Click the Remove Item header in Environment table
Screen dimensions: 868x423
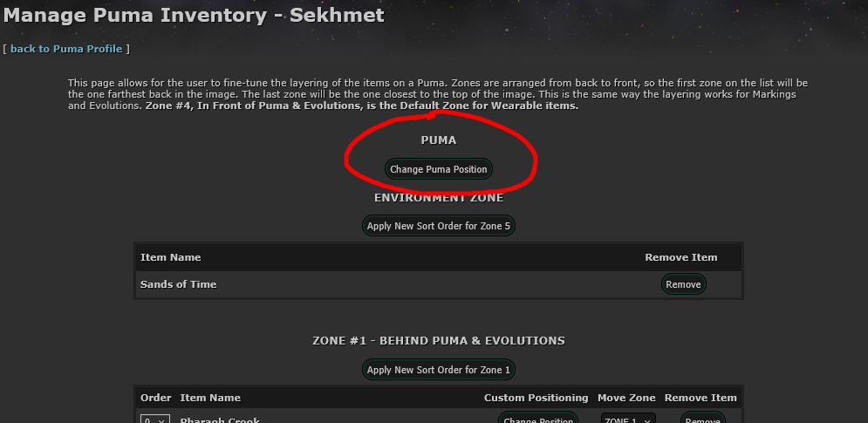coord(680,257)
